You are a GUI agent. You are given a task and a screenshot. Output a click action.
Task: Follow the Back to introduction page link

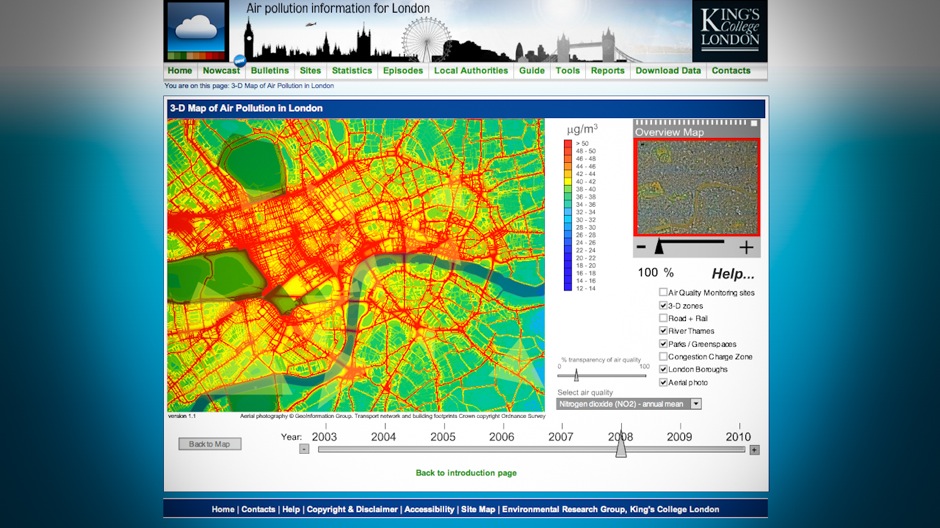coord(466,472)
